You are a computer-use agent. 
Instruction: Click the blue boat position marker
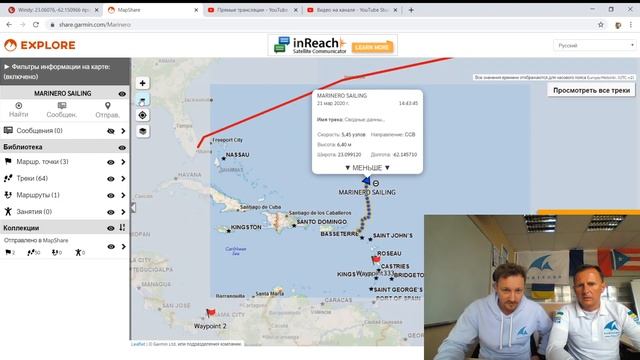(x=366, y=180)
